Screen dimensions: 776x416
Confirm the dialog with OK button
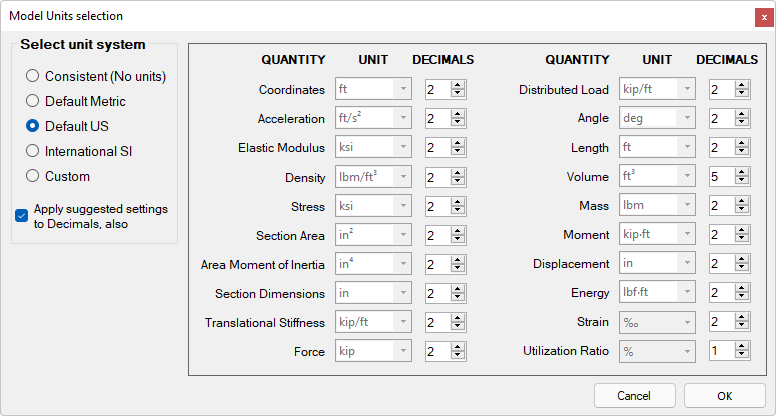[x=725, y=396]
